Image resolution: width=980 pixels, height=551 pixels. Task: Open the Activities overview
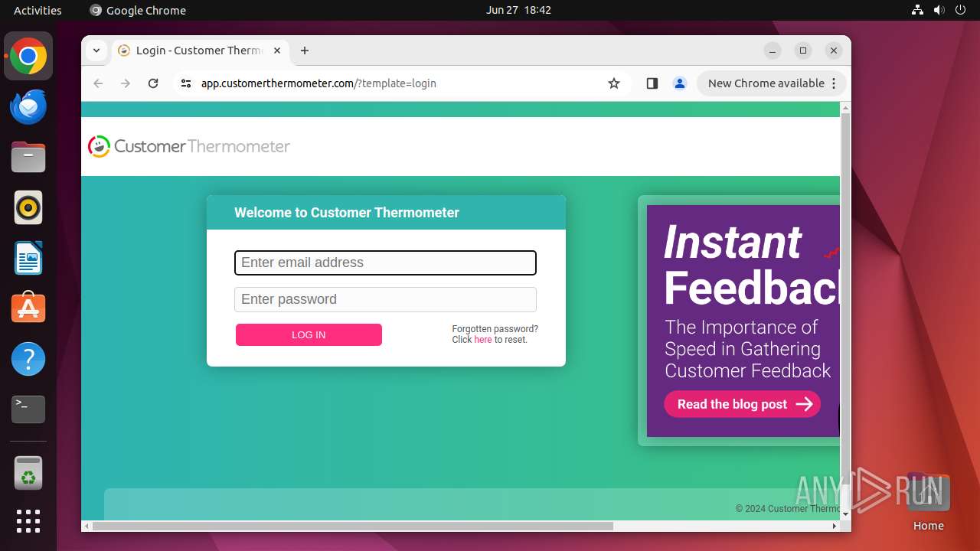coord(38,10)
